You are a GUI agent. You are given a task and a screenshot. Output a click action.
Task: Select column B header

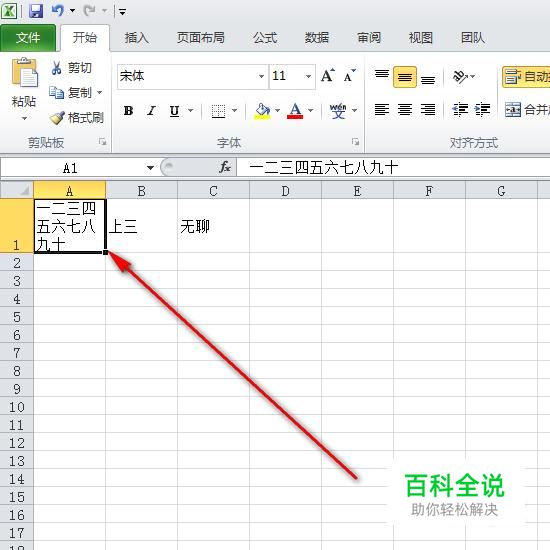[142, 190]
